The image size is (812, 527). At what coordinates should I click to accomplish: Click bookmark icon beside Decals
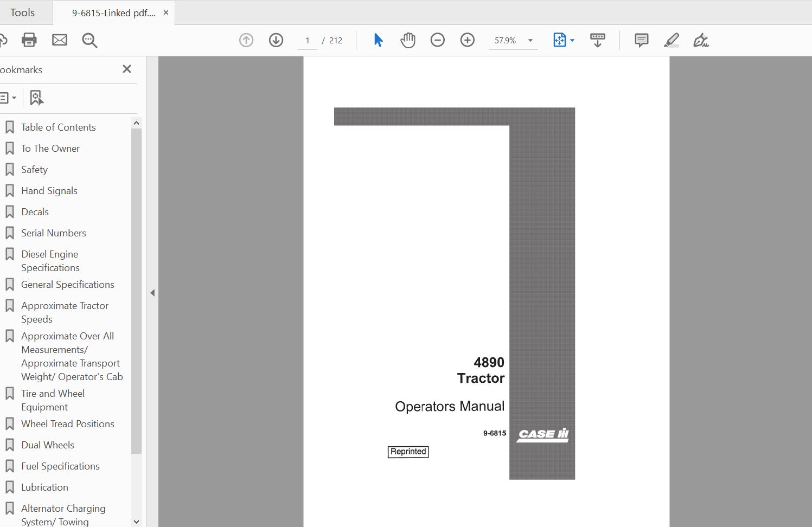9,212
